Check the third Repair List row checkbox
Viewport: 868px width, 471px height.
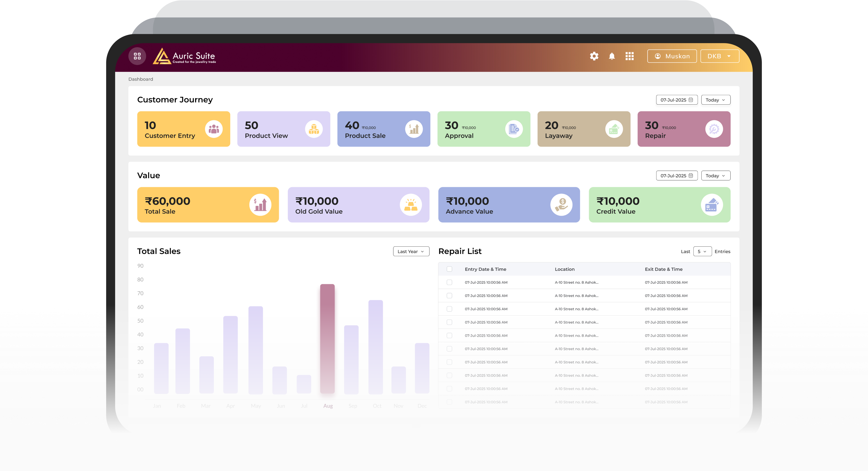(449, 309)
